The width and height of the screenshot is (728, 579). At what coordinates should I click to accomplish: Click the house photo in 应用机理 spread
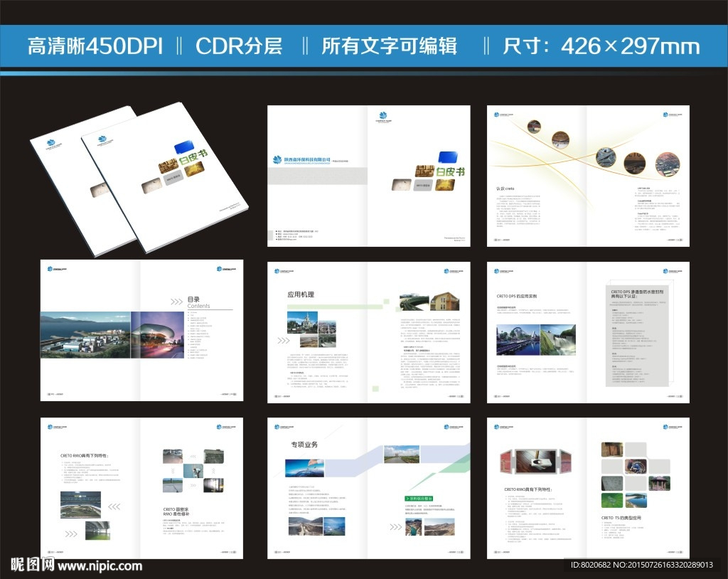445,302
